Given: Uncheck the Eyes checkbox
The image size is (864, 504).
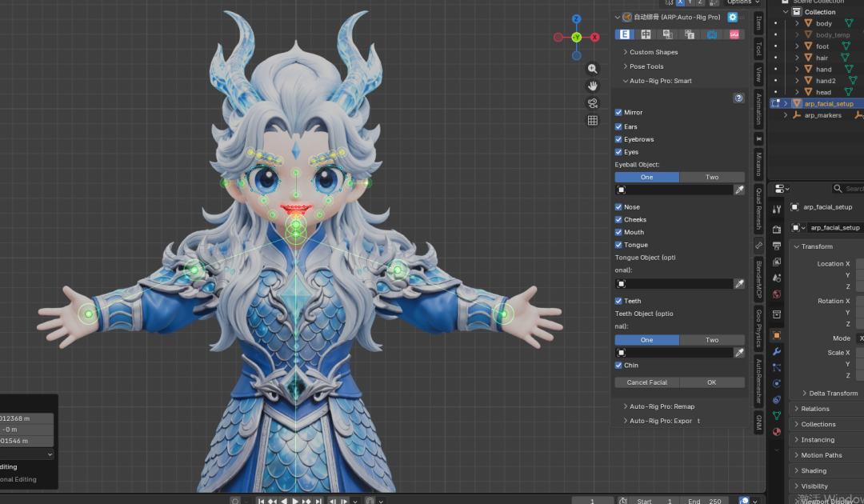Looking at the screenshot, I should click(618, 152).
